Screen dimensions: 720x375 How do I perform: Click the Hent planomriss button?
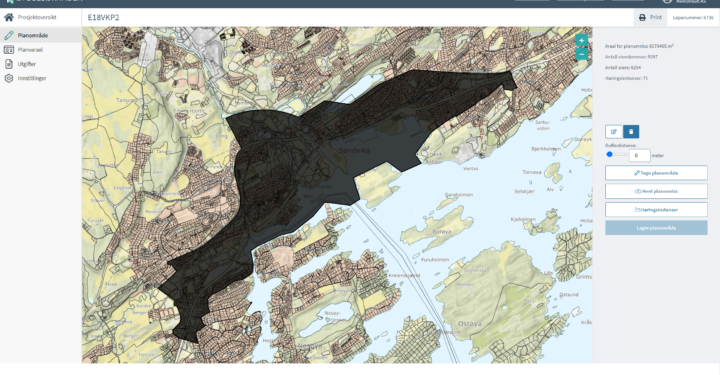(656, 191)
